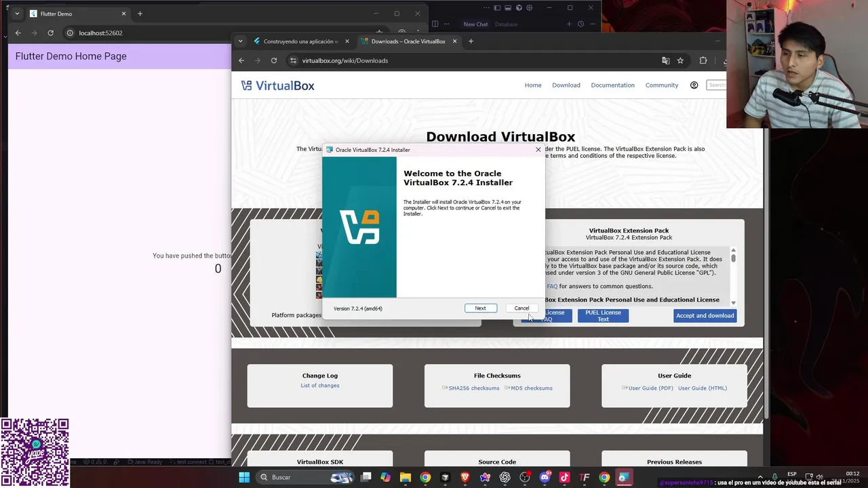Image resolution: width=868 pixels, height=488 pixels.
Task: Open Task View from the taskbar
Action: coord(366,477)
